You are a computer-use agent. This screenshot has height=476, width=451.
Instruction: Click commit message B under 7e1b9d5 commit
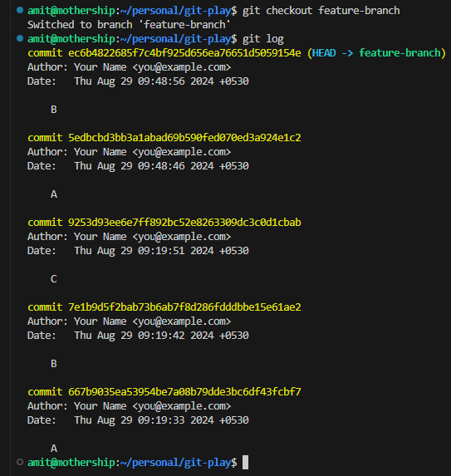[x=54, y=363]
